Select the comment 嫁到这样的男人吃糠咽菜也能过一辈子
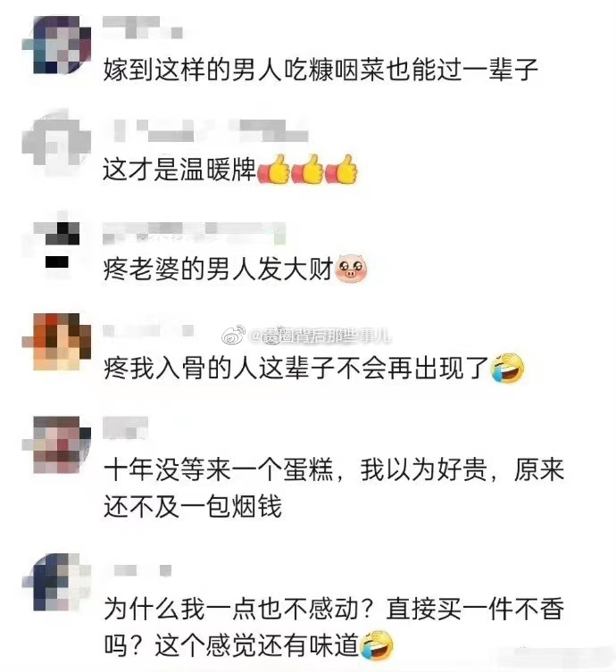The image size is (616, 672). click(x=320, y=70)
